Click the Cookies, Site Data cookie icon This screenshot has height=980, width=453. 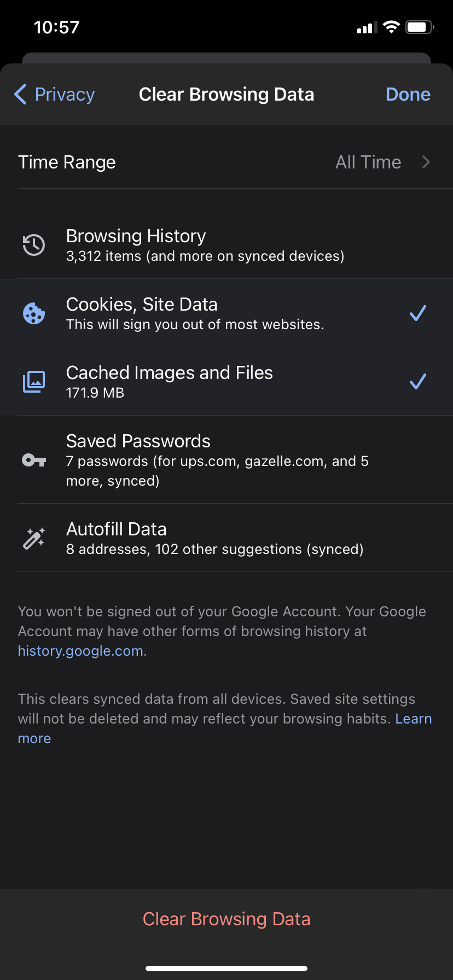pyautogui.click(x=33, y=313)
